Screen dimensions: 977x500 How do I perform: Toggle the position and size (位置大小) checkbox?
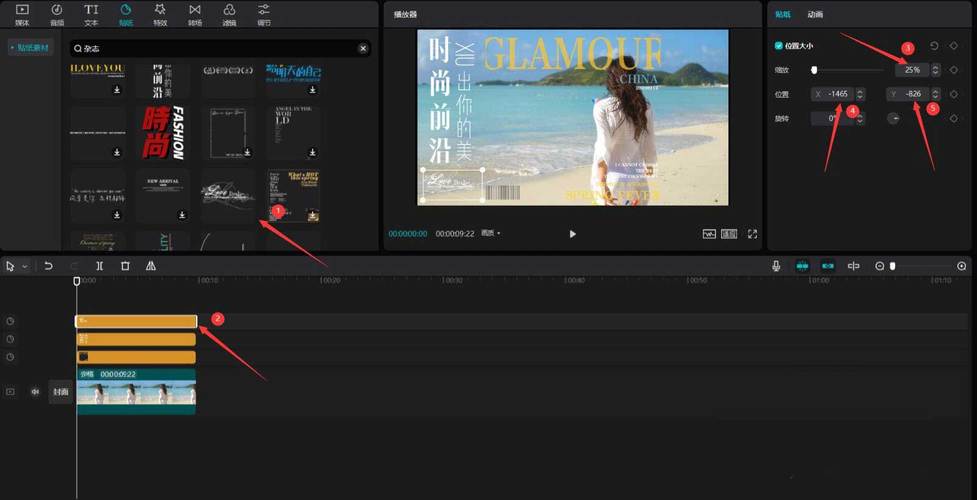[778, 46]
